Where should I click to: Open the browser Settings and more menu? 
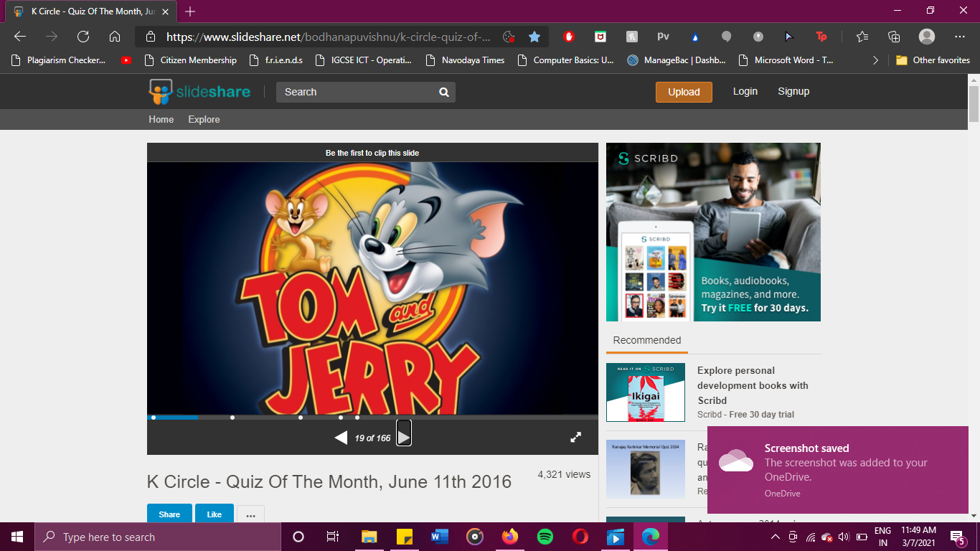[960, 37]
